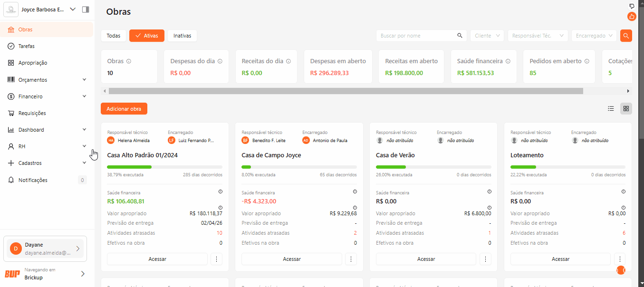Open the Obras sidebar building icon
The height and width of the screenshot is (287, 644).
11,29
